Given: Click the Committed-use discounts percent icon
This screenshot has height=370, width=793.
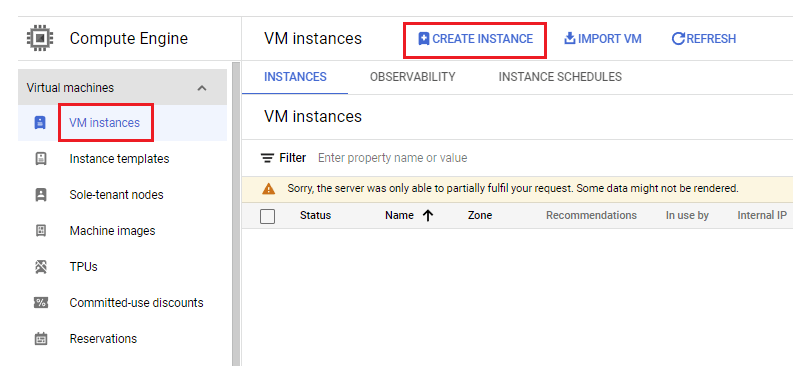Looking at the screenshot, I should (x=40, y=303).
